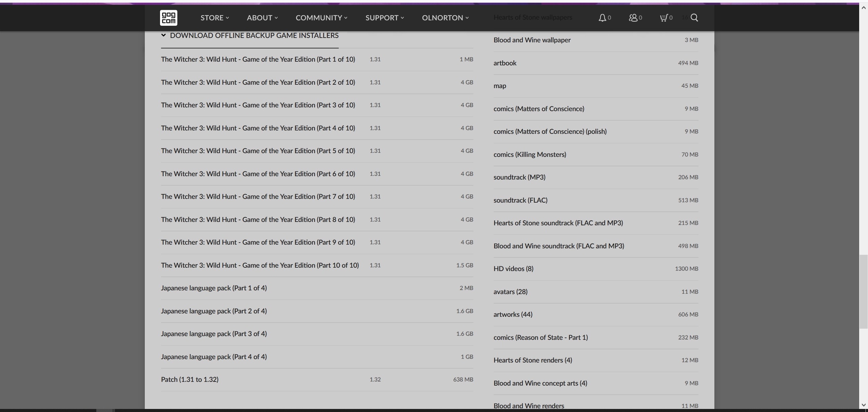This screenshot has height=412, width=868.
Task: Click the scrollbar up arrow
Action: [863, 8]
